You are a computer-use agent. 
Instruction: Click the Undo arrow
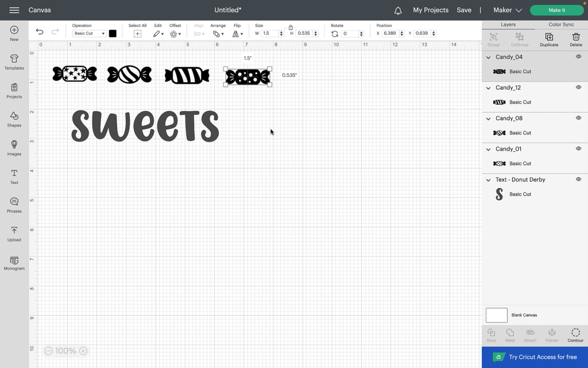pyautogui.click(x=40, y=32)
